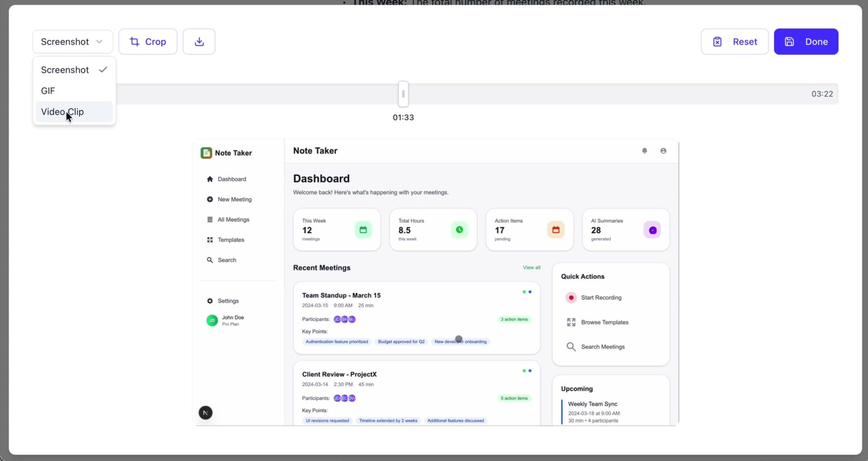Open the user profile icon in header

pyautogui.click(x=663, y=151)
